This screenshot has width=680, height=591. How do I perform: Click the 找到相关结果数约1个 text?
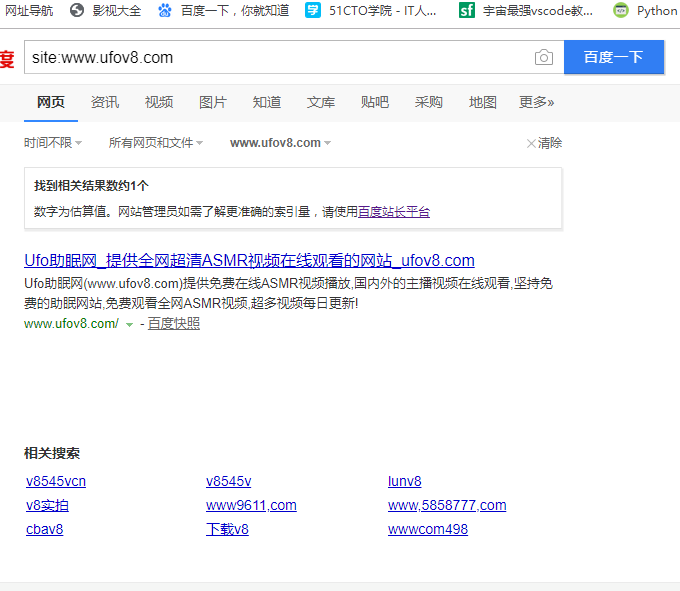(92, 186)
